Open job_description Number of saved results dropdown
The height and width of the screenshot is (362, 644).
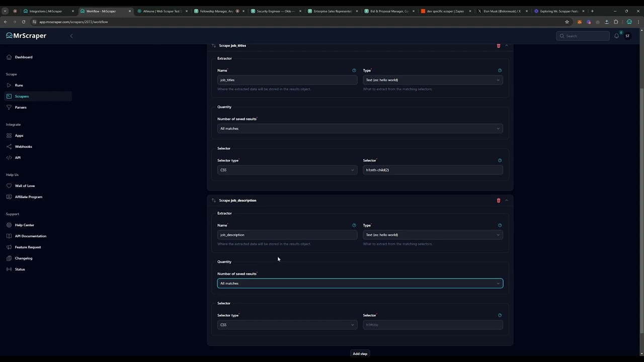[x=360, y=284]
